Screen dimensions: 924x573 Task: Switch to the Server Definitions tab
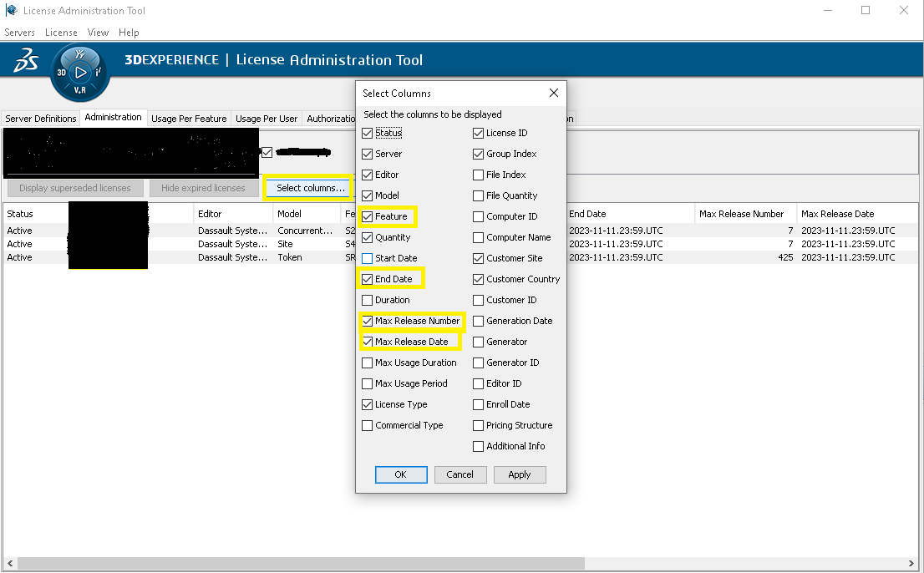(41, 119)
